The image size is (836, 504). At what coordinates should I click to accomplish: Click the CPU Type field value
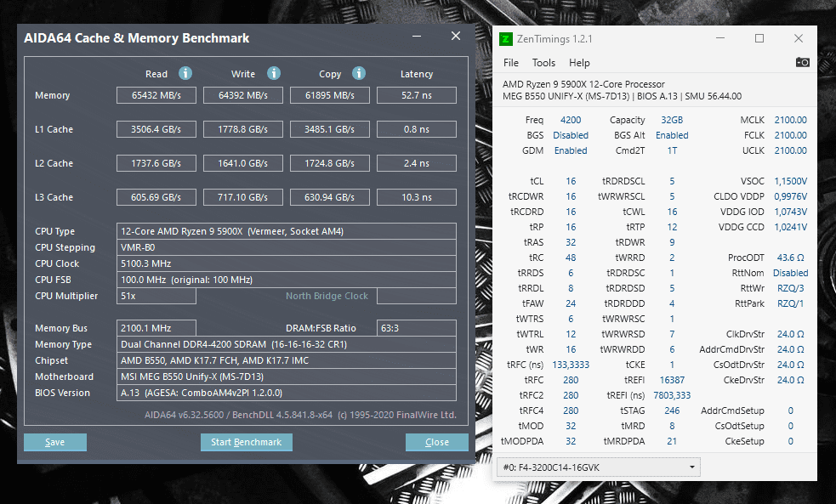coord(287,231)
